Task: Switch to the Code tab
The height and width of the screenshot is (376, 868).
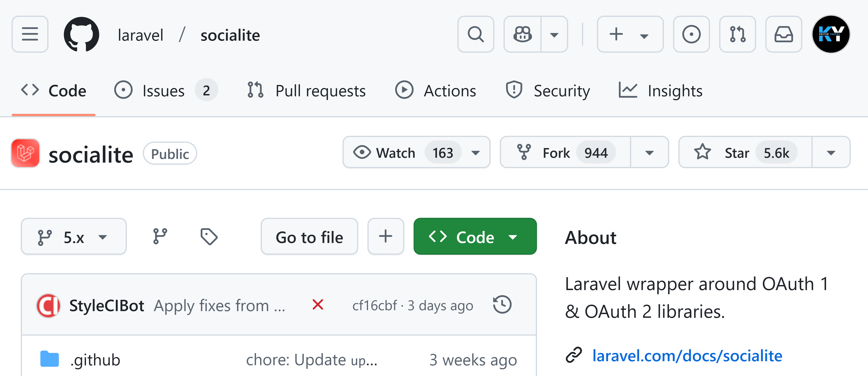Action: 54,91
